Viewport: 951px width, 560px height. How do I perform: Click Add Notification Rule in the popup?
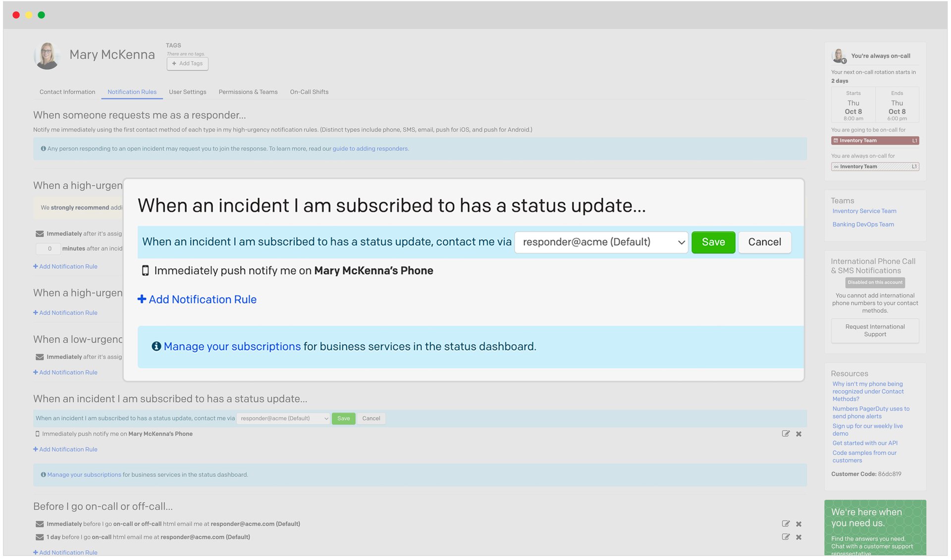pos(197,300)
